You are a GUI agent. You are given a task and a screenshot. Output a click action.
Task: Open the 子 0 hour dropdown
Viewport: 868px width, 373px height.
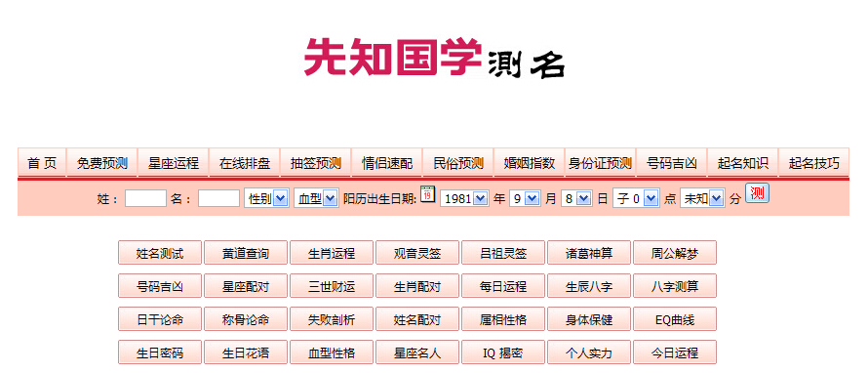pyautogui.click(x=636, y=198)
